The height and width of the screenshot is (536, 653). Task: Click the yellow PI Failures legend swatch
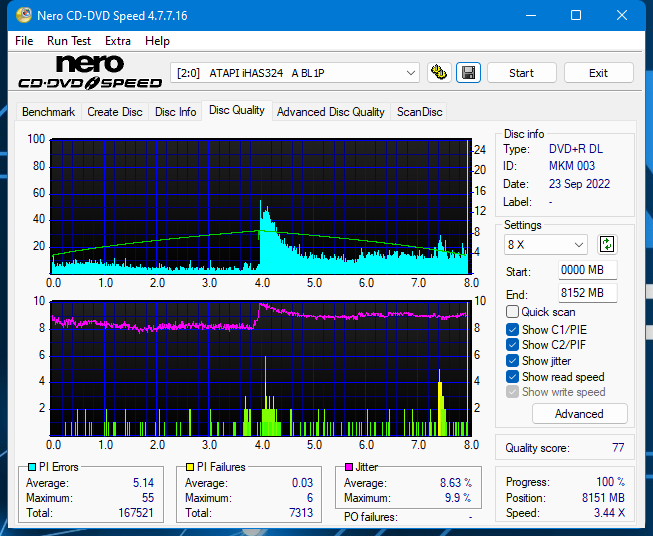tap(190, 467)
